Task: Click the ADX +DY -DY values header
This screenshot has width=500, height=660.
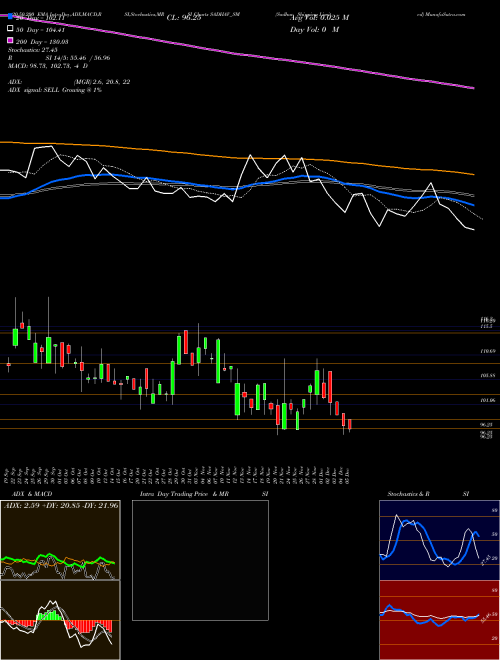Action: tap(61, 505)
